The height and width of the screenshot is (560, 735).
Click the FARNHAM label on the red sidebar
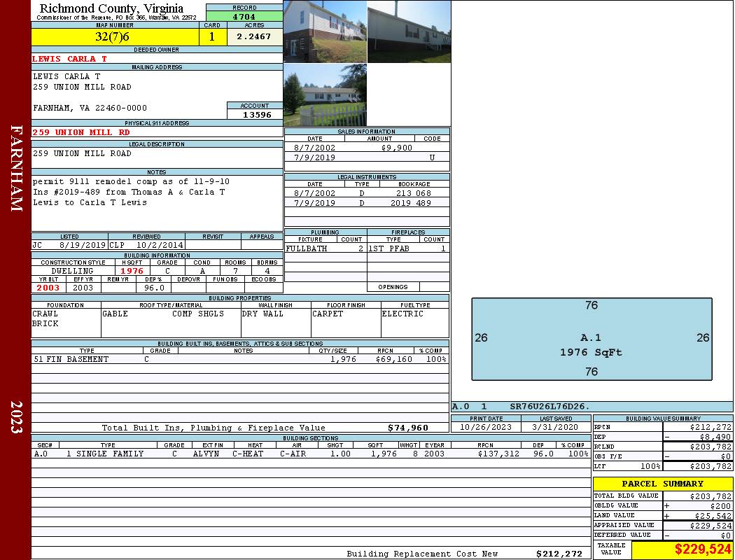(x=16, y=168)
